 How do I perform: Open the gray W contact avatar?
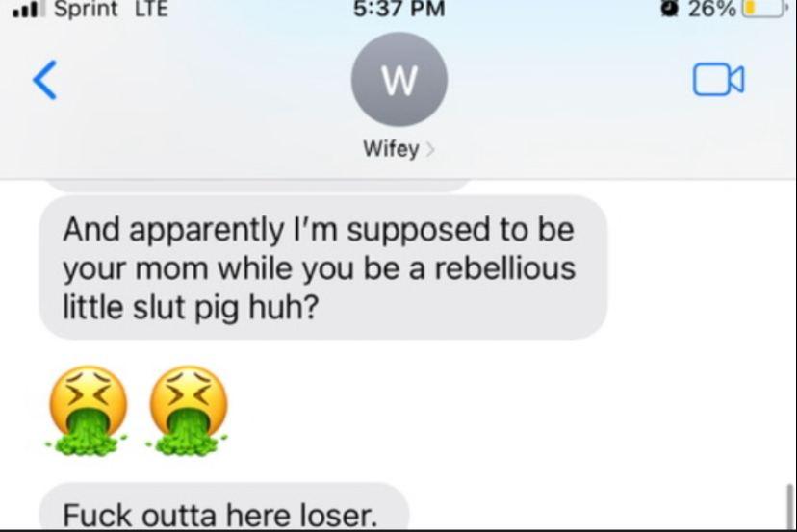coord(399,79)
